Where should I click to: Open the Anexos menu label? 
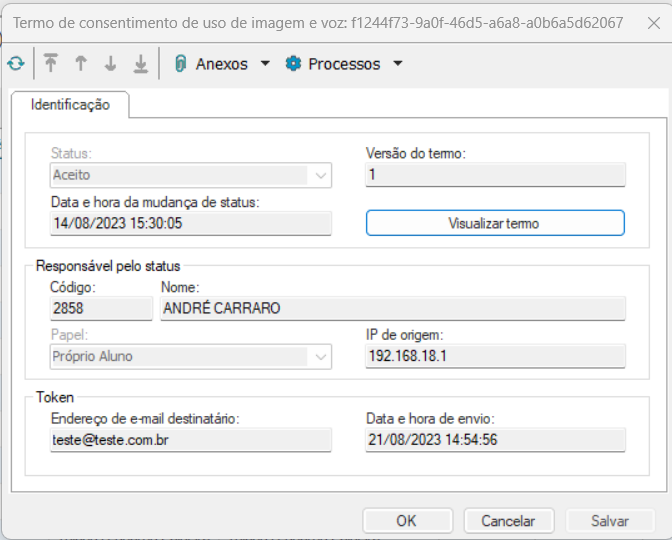tap(222, 64)
